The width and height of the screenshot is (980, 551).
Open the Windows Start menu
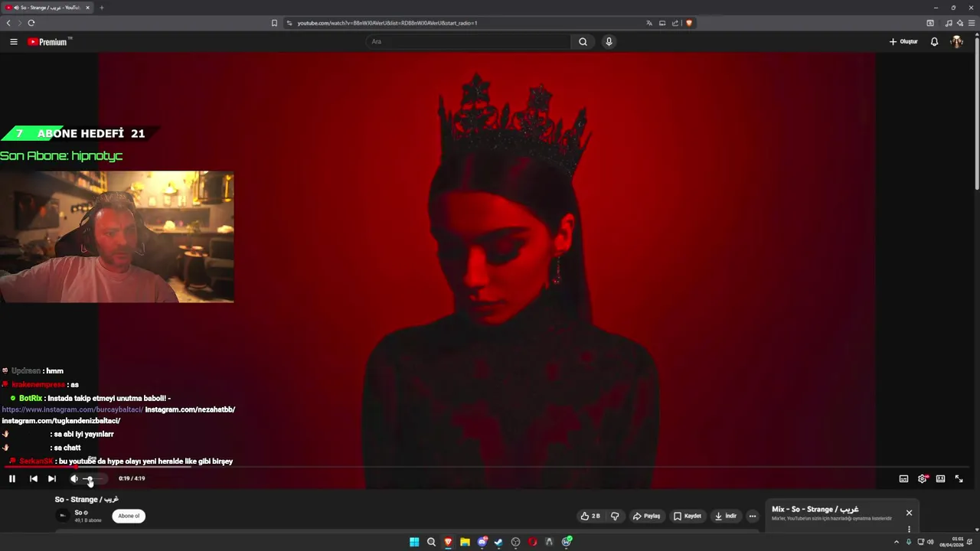414,542
